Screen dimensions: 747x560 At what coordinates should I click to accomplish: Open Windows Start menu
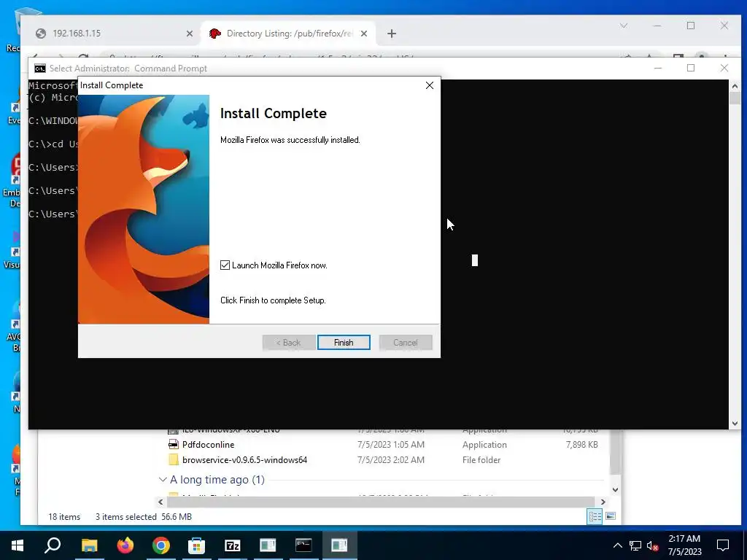click(x=18, y=545)
